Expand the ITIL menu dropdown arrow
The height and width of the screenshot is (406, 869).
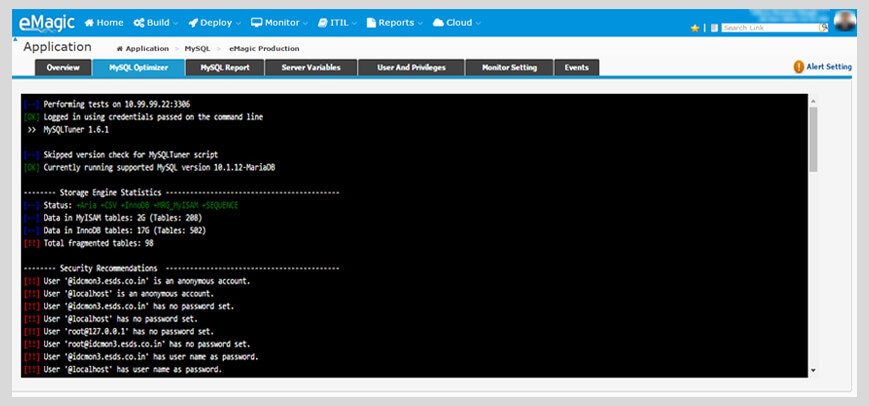click(x=354, y=23)
